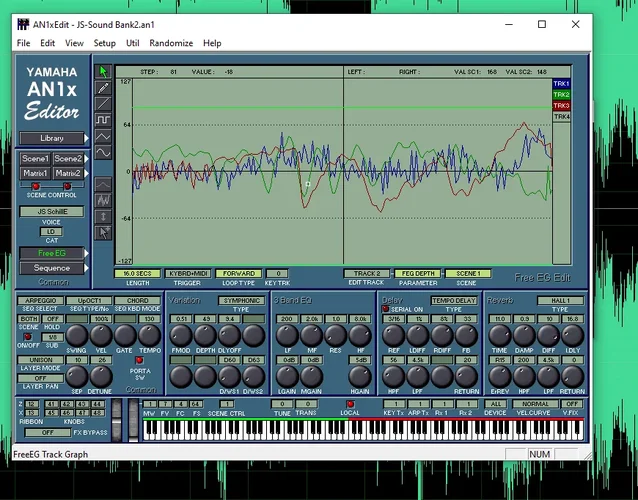Screen dimensions: 638x500
Task: Open the Reverb HALL 1 type selector
Action: (x=560, y=300)
